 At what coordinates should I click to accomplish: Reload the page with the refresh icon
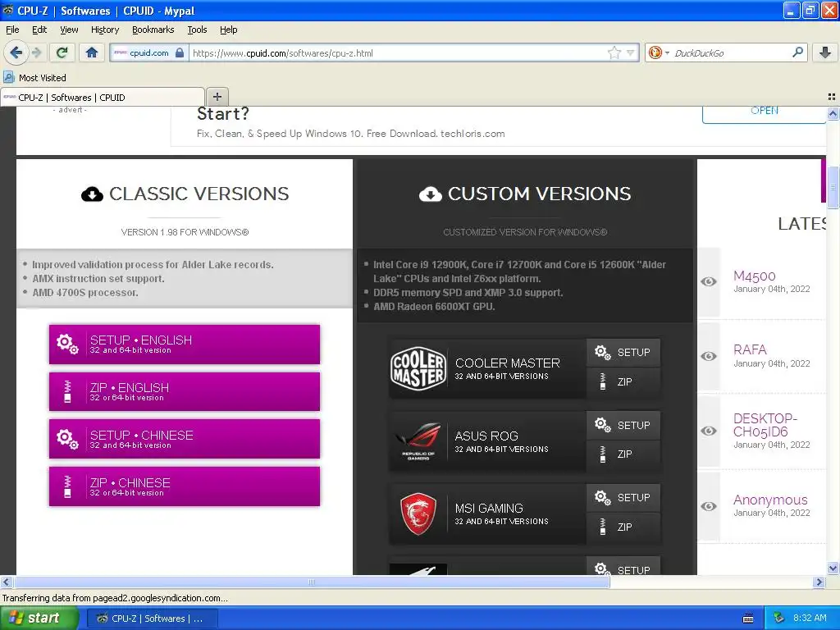(62, 52)
